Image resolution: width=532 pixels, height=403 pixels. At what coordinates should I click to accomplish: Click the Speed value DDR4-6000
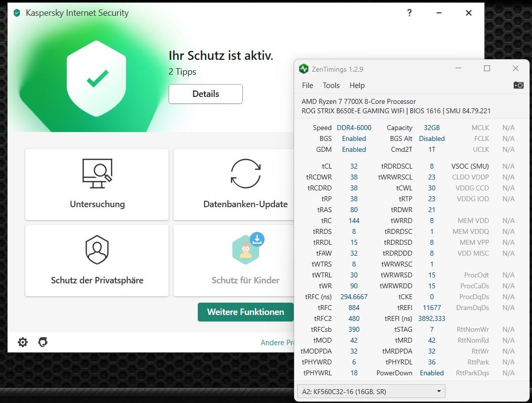[x=354, y=128]
